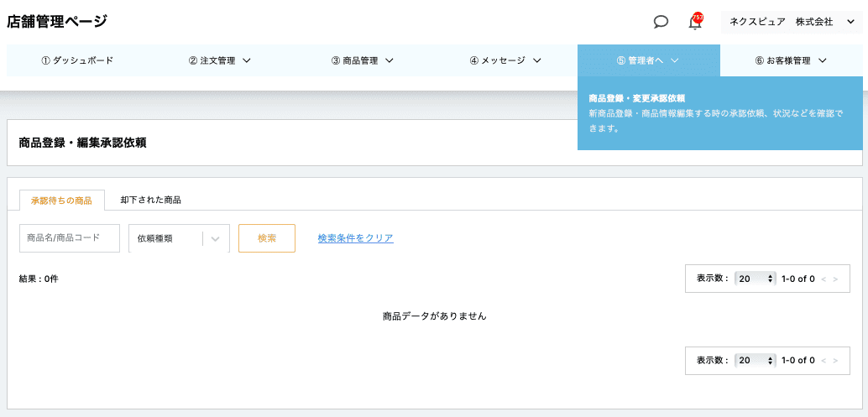The width and height of the screenshot is (868, 417).
Task: Expand the ② 注文管理 menu
Action: [220, 60]
